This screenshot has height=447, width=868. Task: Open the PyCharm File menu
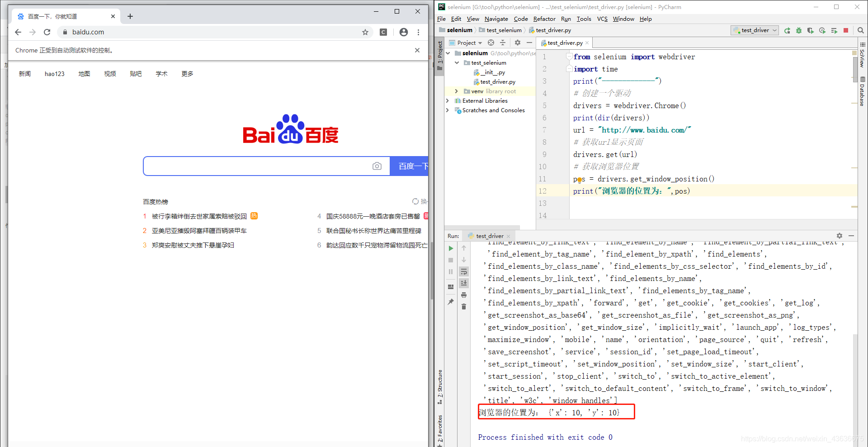pos(441,19)
